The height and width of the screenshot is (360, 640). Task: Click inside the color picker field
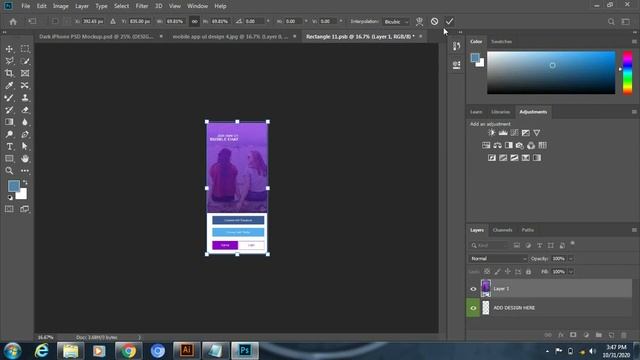pyautogui.click(x=551, y=73)
